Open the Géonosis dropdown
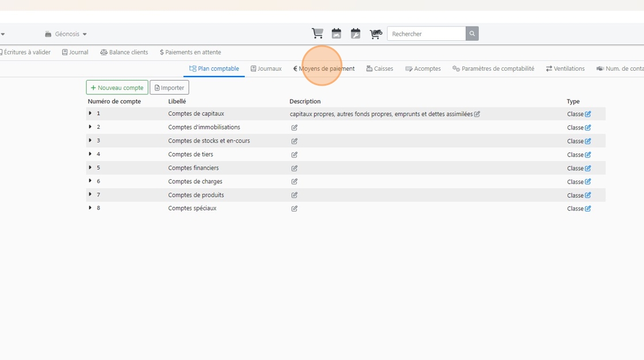Screen dimensions: 644x360 pyautogui.click(x=66, y=34)
